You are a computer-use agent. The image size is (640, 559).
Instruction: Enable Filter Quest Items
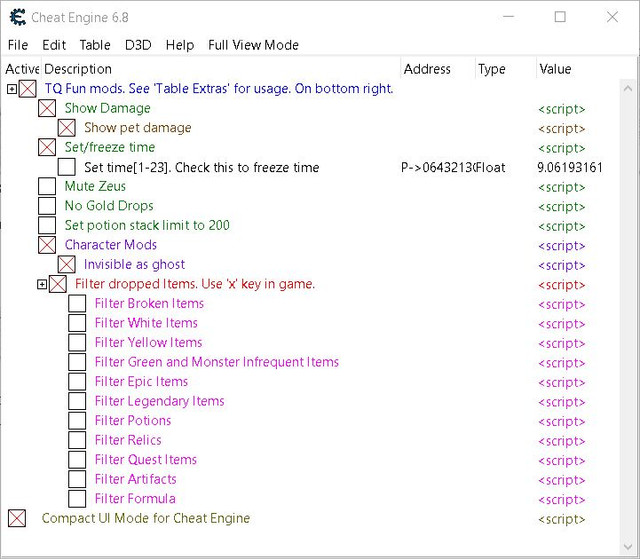[77, 460]
